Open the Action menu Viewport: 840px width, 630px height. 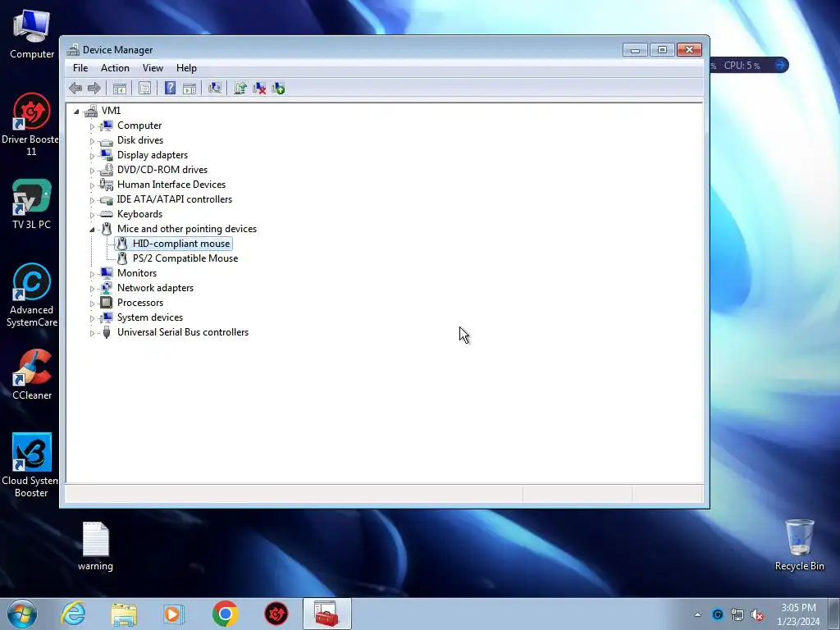(x=115, y=68)
